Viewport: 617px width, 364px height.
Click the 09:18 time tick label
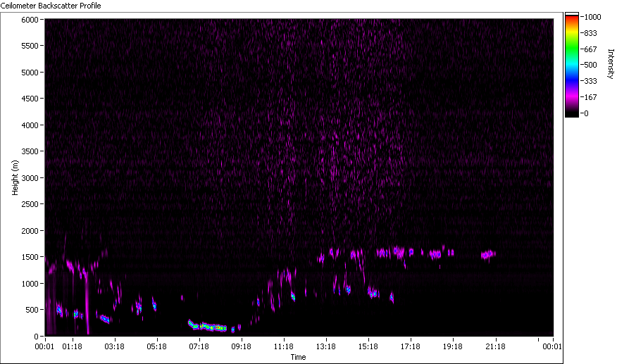pos(241,346)
